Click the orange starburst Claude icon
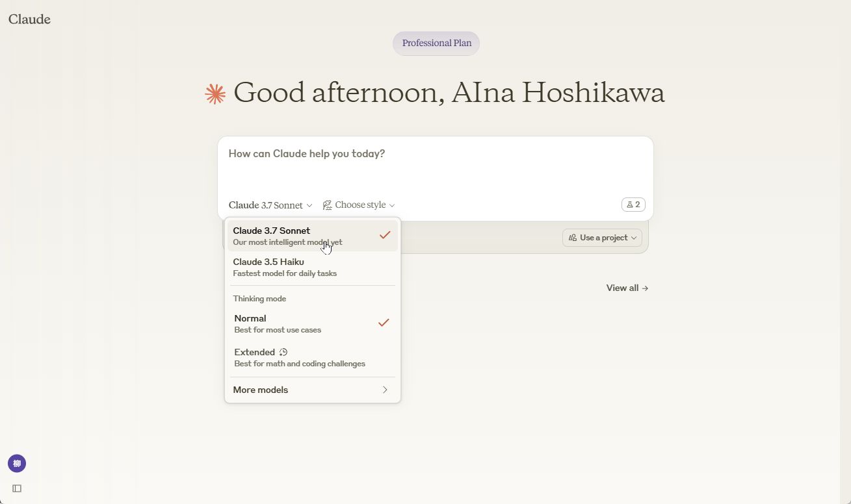 pos(215,94)
